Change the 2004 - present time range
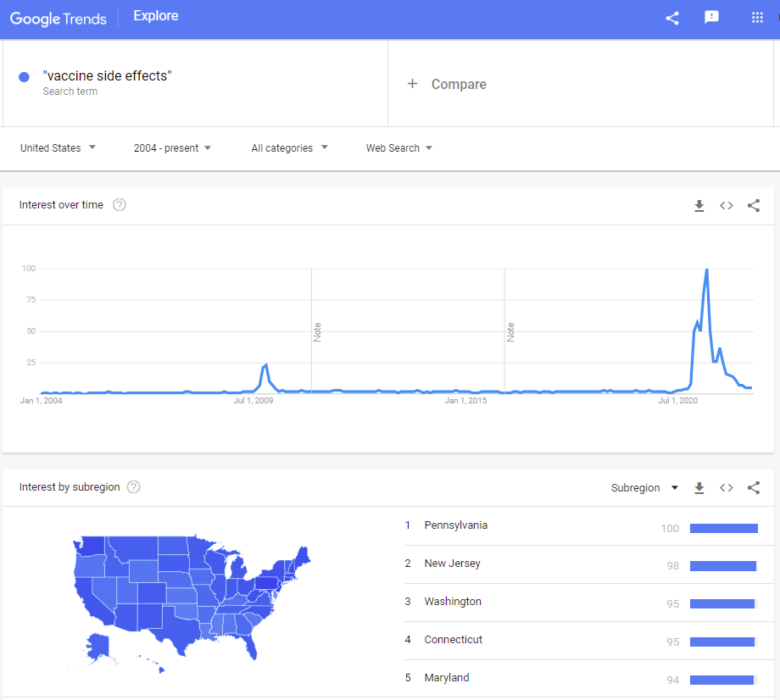Viewport: 780px width, 700px height. 171,147
